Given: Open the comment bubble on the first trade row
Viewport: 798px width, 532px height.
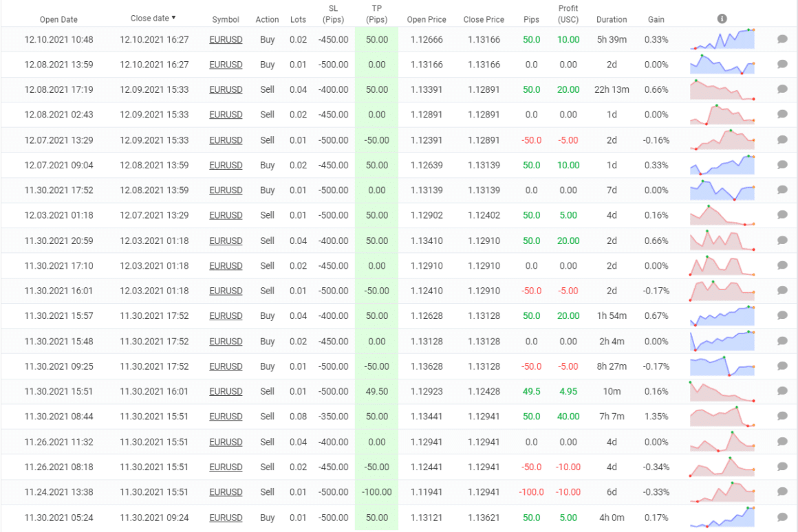Looking at the screenshot, I should pyautogui.click(x=781, y=39).
